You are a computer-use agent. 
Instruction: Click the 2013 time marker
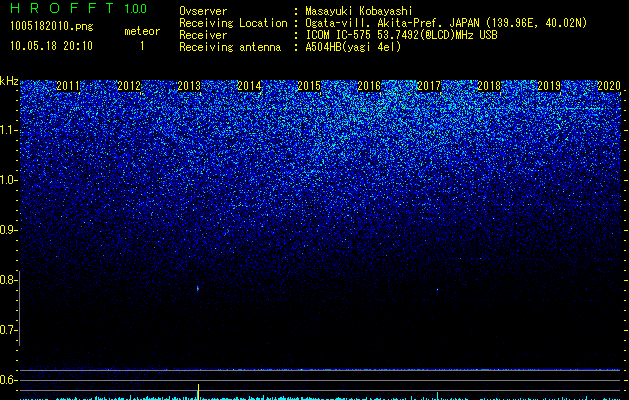tap(189, 85)
